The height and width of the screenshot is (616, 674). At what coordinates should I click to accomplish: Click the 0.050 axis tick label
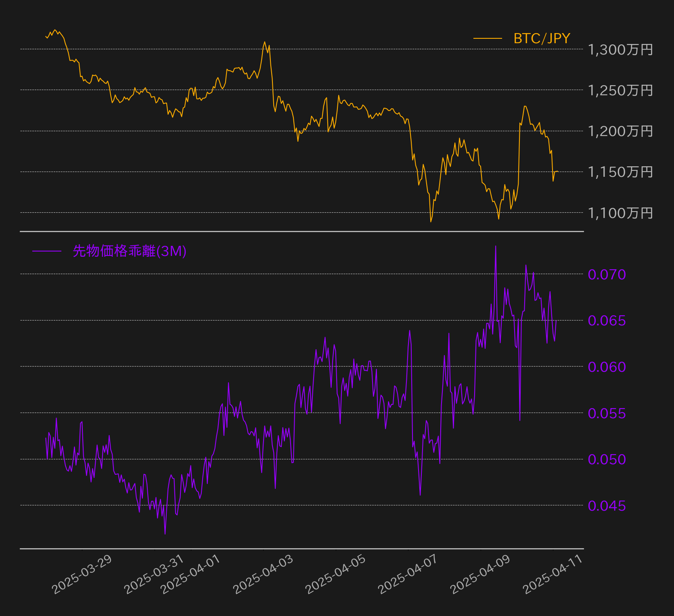[607, 459]
